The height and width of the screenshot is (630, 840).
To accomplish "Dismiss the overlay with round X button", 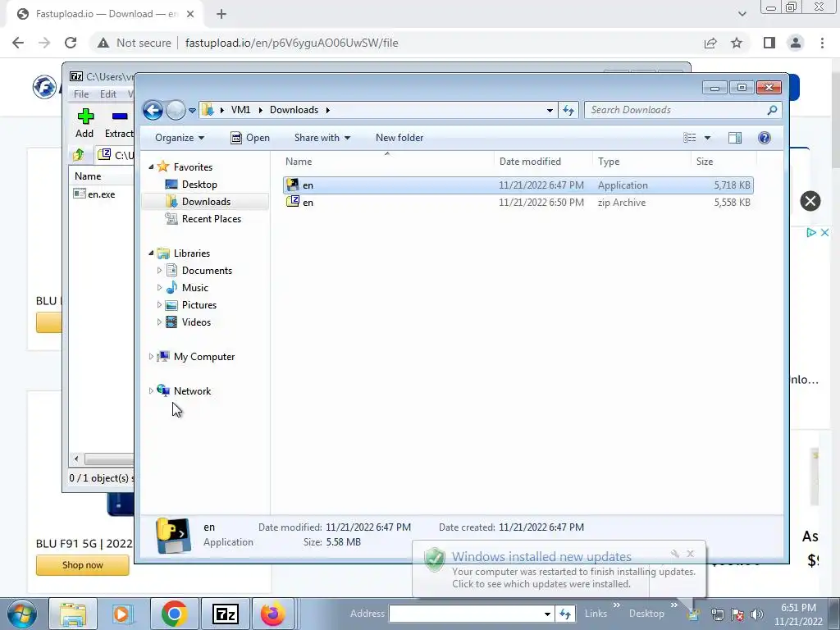I will click(x=810, y=201).
